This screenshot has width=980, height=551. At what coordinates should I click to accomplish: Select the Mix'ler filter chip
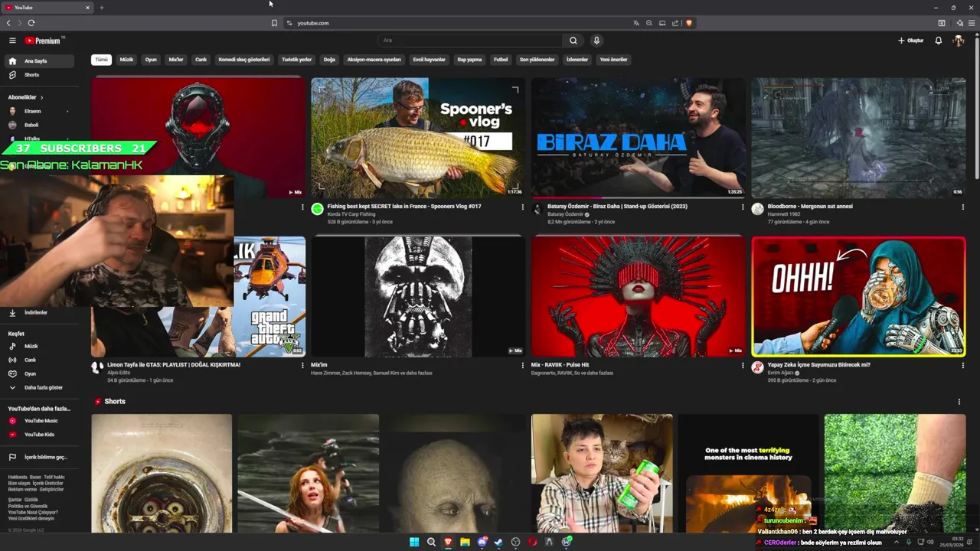[176, 60]
